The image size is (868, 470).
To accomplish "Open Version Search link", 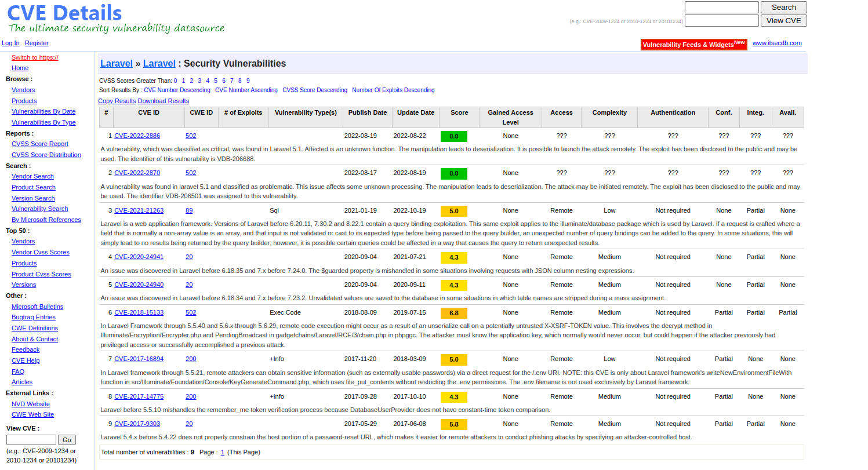I will [x=33, y=198].
